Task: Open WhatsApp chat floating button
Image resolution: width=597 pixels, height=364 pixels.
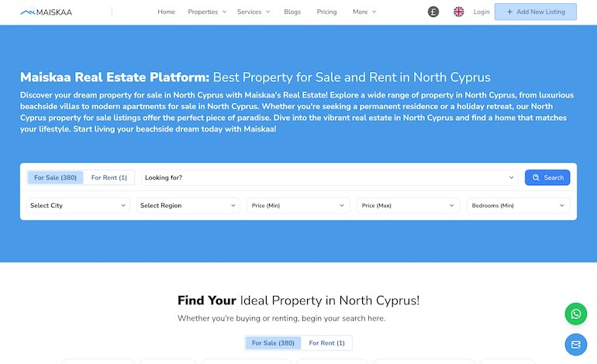Action: click(575, 314)
